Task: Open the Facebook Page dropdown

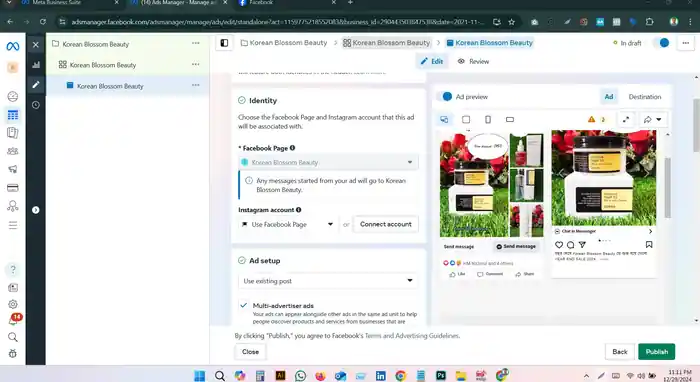Action: click(x=328, y=162)
